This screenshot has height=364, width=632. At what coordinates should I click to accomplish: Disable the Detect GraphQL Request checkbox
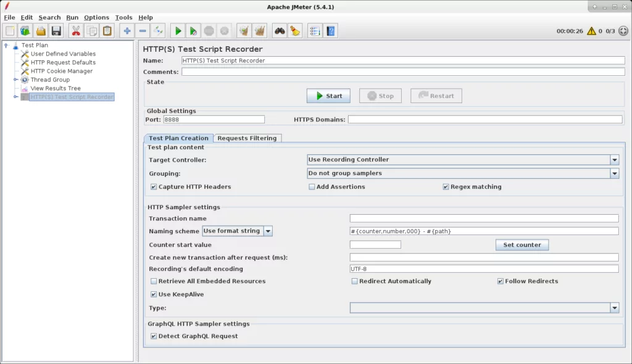coord(154,336)
